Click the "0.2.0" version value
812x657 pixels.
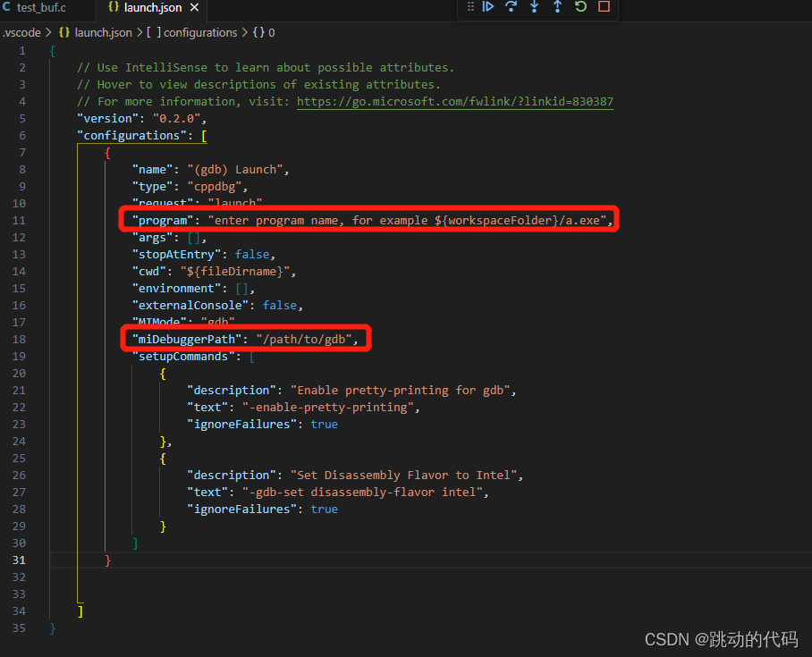(176, 119)
